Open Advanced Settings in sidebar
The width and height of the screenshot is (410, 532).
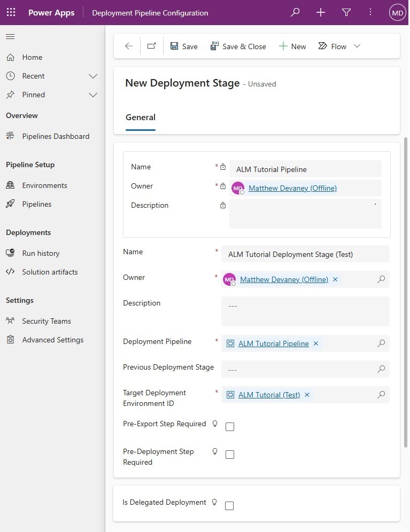[x=52, y=340]
